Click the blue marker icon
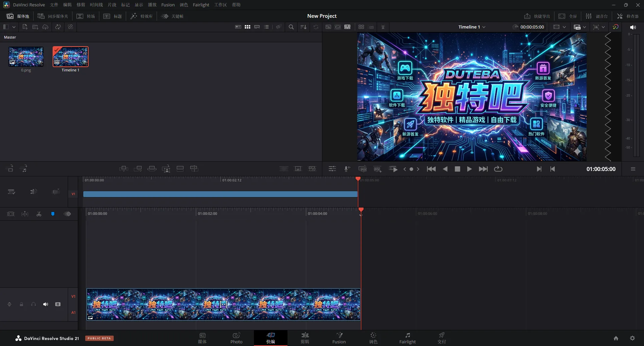The width and height of the screenshot is (644, 346). pos(53,214)
